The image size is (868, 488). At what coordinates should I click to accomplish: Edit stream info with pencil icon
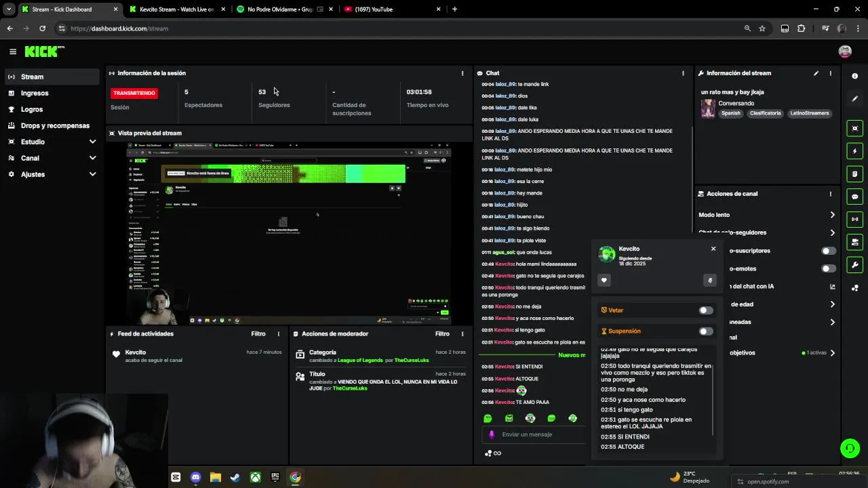coord(816,73)
